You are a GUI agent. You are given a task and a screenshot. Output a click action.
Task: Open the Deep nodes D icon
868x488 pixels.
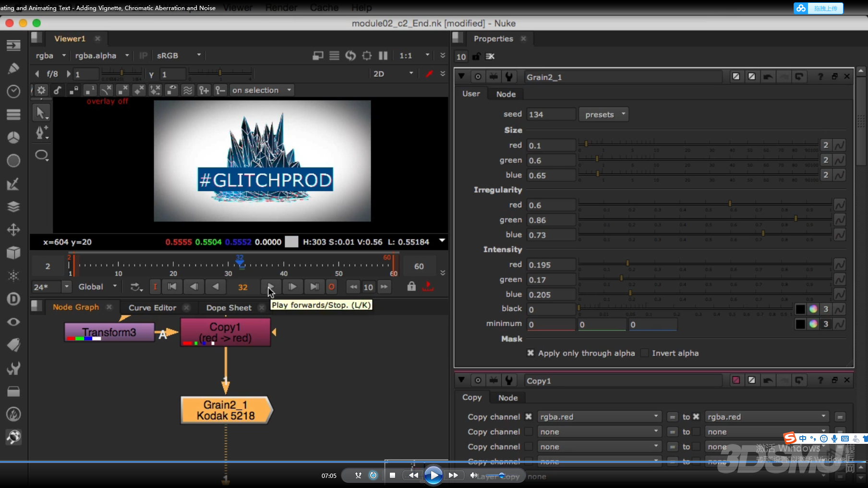[x=13, y=299]
